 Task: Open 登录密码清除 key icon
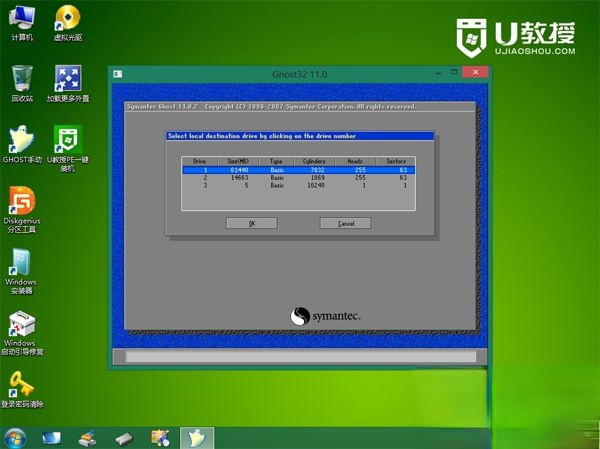click(22, 389)
